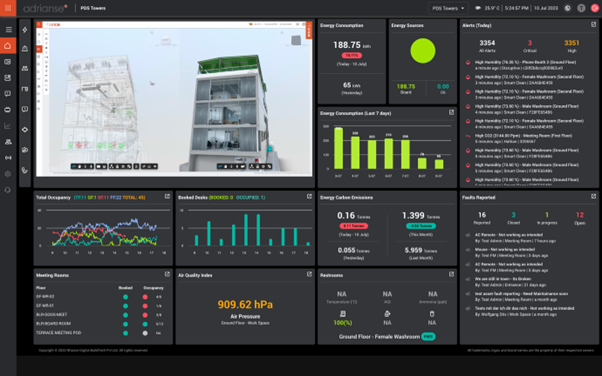Open the PDS Towers site dropdown
The height and width of the screenshot is (376, 602).
(x=448, y=8)
